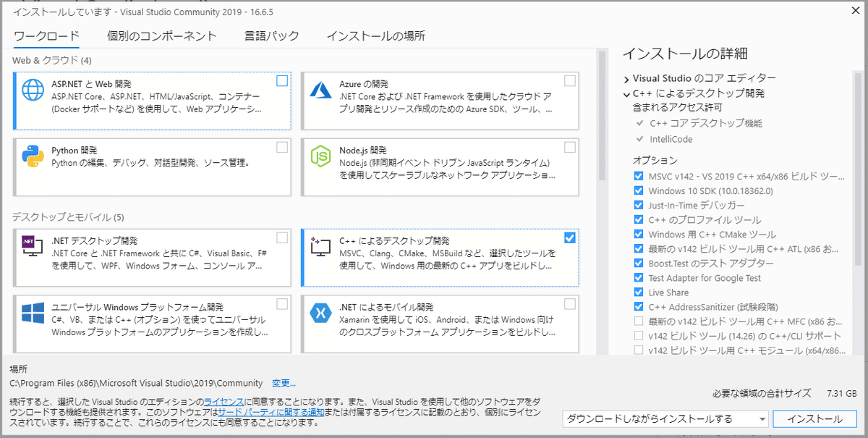The width and height of the screenshot is (868, 438).
Task: Enable the ASP.NET と Web 開発 workload checkbox
Action: click(281, 82)
